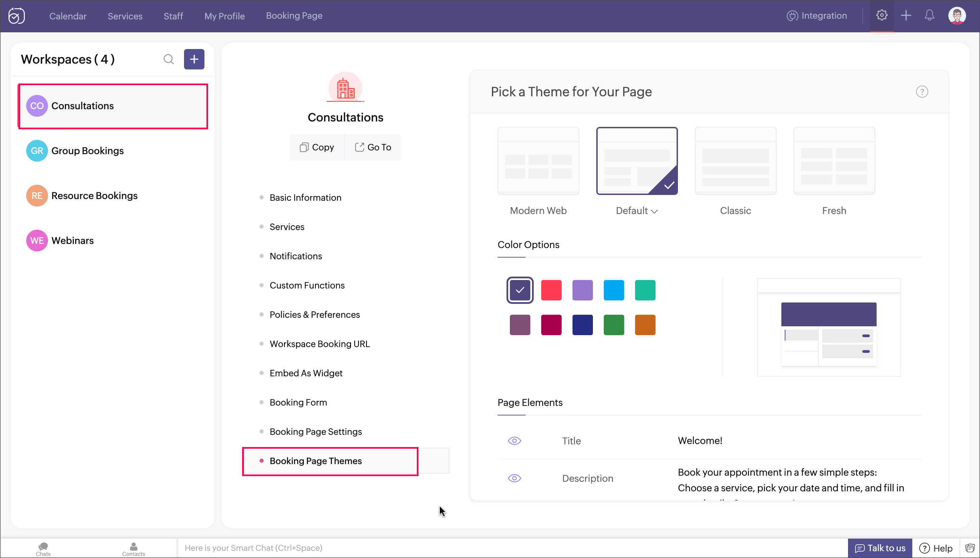Click the theme help question mark icon
The height and width of the screenshot is (558, 980).
coord(922,92)
